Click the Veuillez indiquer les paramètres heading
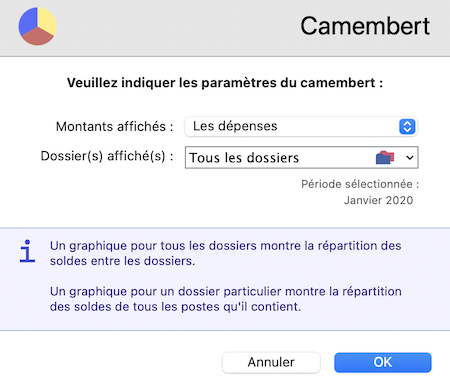450x389 pixels. click(225, 83)
